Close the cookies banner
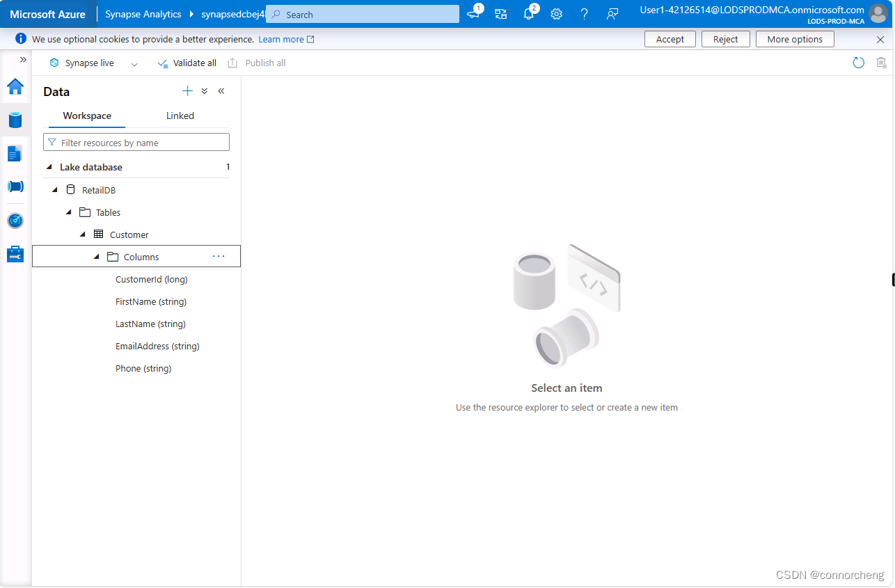895x588 pixels. tap(880, 40)
